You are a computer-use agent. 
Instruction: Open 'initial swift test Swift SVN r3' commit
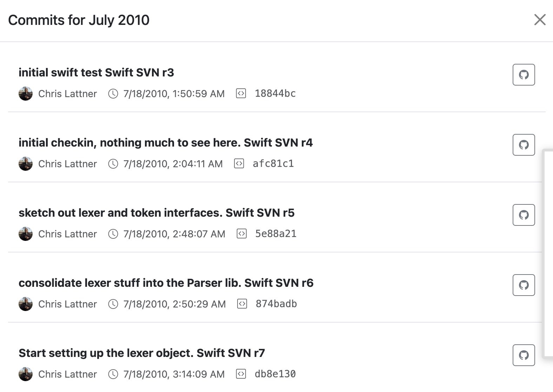pos(96,73)
